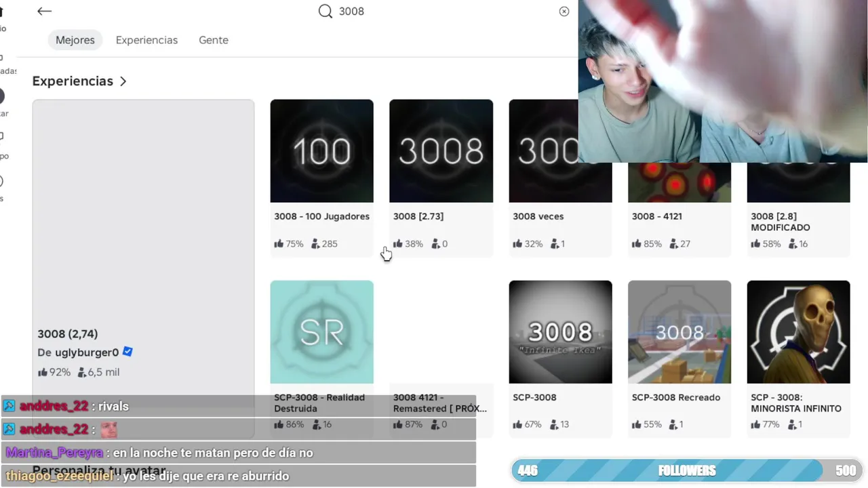Click the SCP-3008 - Realidad Destruida title

coord(319,403)
